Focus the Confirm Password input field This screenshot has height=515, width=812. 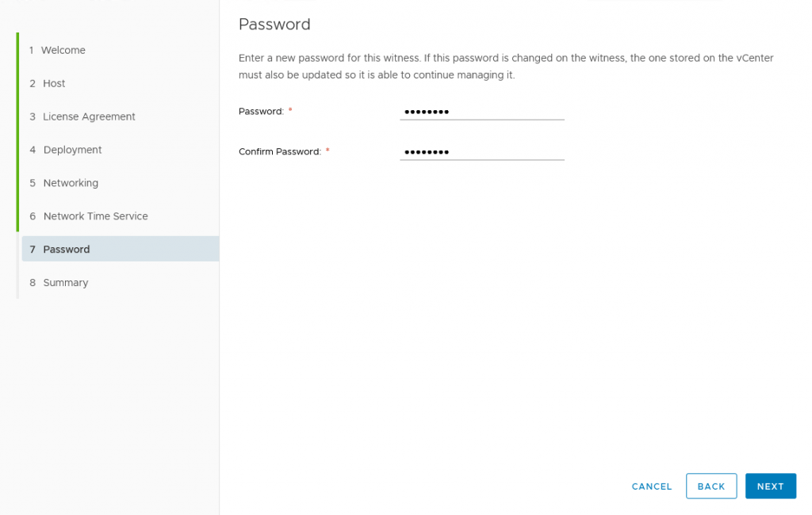tap(481, 151)
